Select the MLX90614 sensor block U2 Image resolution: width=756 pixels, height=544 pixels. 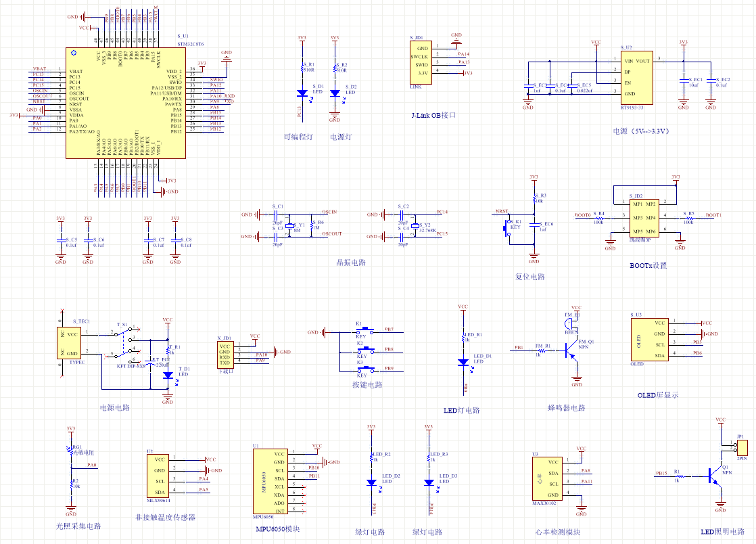click(x=158, y=476)
